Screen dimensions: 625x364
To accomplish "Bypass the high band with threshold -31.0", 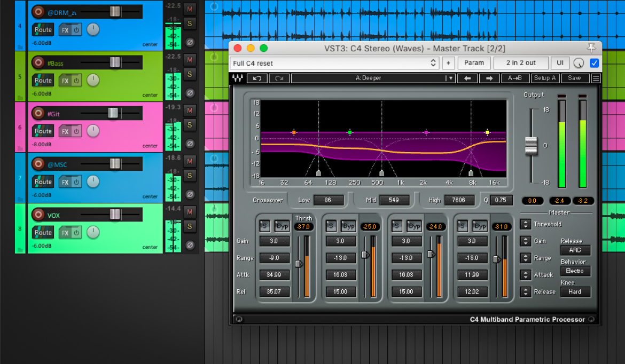I will coord(480,226).
